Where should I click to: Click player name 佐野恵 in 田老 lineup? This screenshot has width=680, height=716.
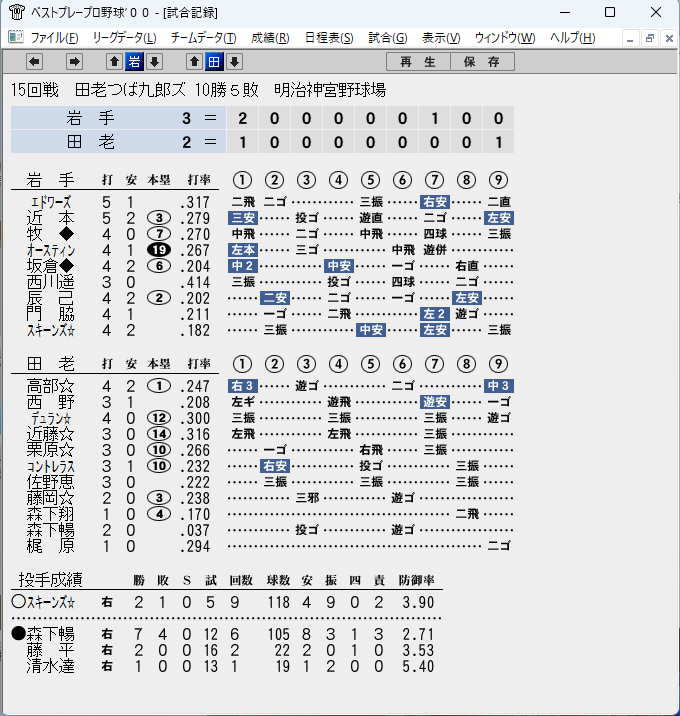tap(51, 482)
